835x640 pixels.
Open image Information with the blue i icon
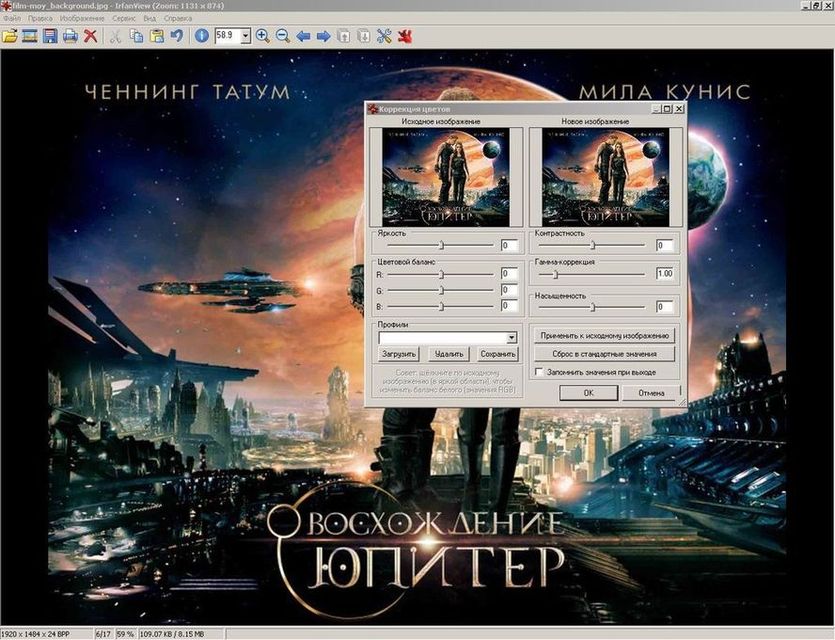(x=201, y=36)
